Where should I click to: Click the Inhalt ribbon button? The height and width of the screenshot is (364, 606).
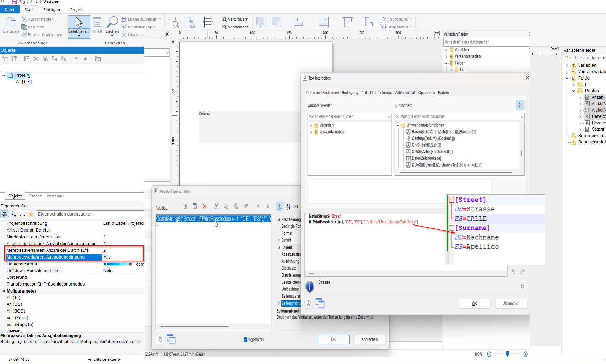point(97,25)
